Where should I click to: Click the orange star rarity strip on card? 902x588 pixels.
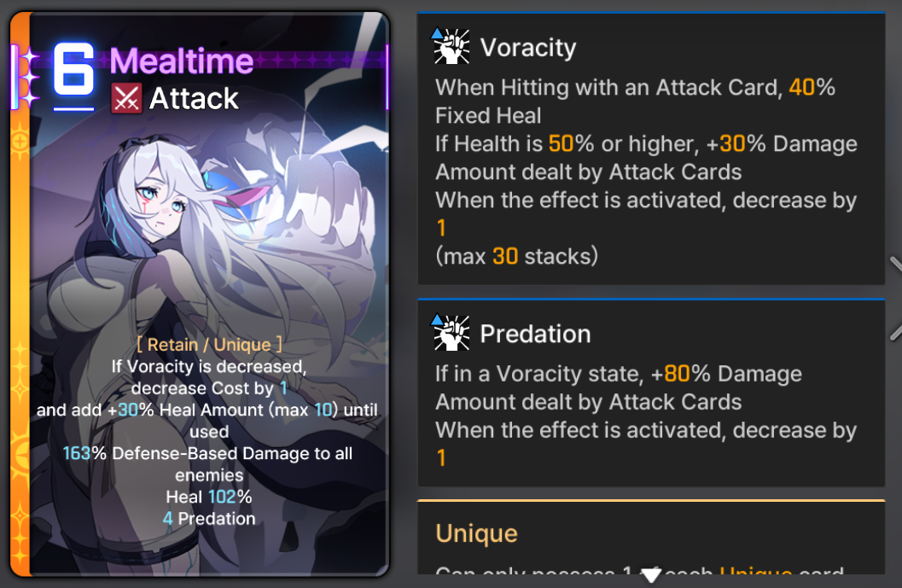(20, 294)
